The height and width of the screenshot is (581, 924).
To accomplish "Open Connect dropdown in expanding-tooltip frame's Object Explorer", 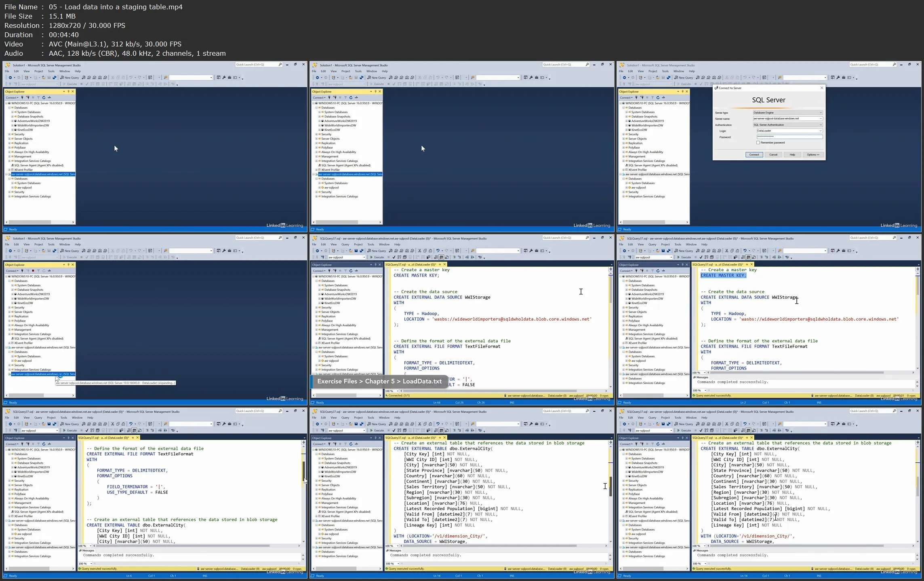I will (x=12, y=271).
